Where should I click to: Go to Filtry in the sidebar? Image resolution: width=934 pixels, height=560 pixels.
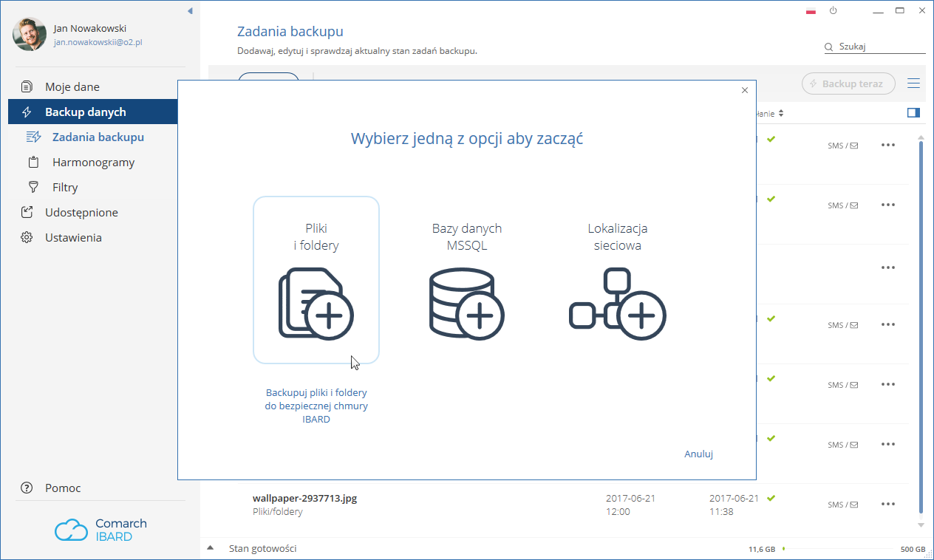[x=65, y=187]
